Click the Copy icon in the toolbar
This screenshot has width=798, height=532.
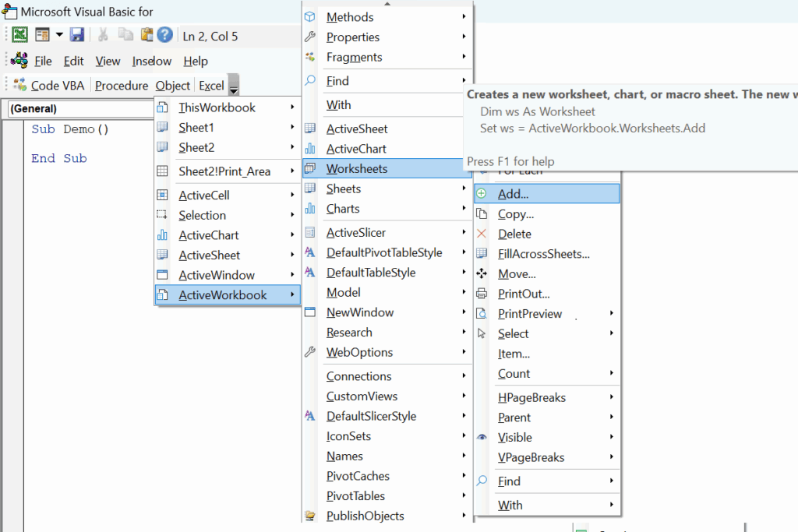point(125,34)
